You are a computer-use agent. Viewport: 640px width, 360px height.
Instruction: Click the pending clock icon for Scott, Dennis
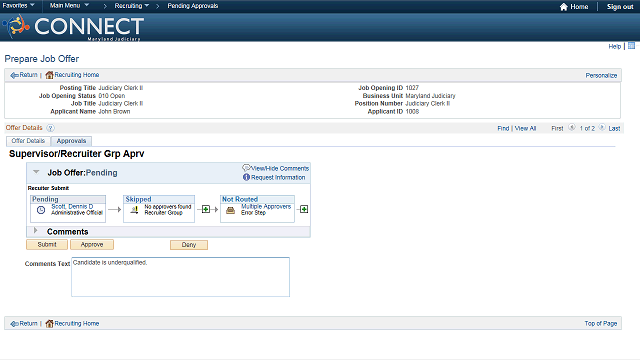tap(41, 210)
